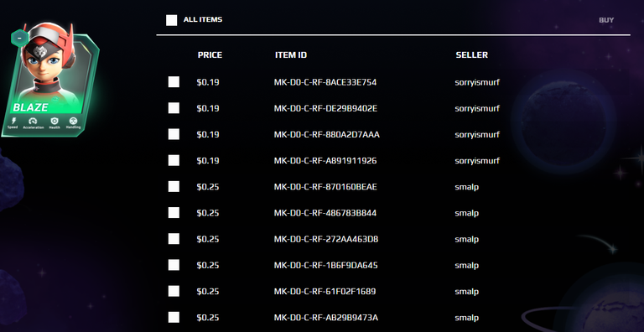The width and height of the screenshot is (644, 332).
Task: Click the green hexagon minus badge on card
Action: (x=19, y=39)
